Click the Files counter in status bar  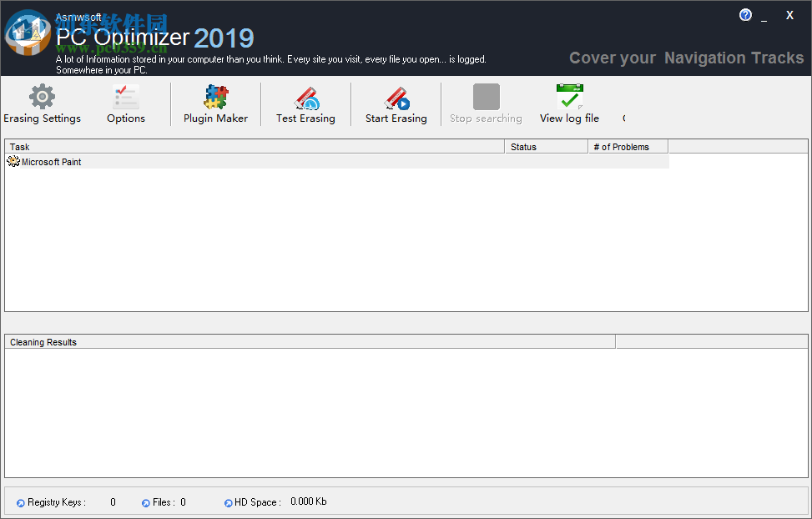coord(164,501)
